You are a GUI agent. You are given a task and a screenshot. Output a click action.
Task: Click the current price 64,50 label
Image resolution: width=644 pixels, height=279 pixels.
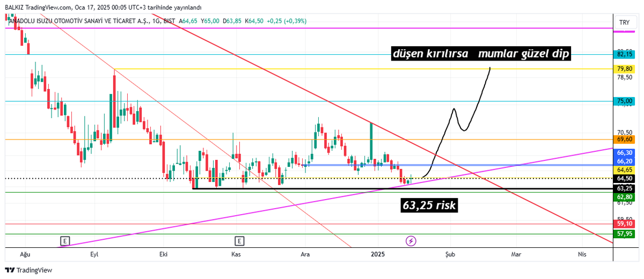coord(624,179)
